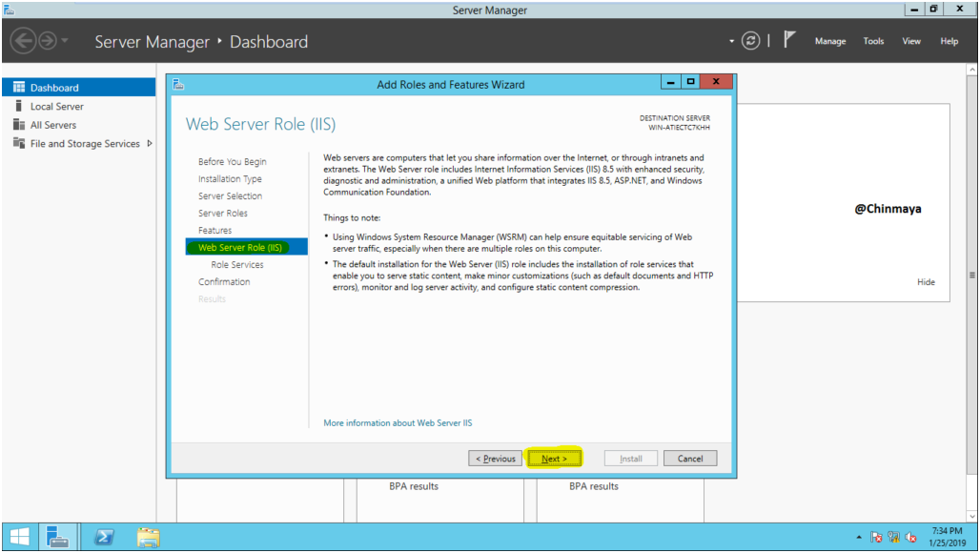Open the View menu

click(911, 41)
